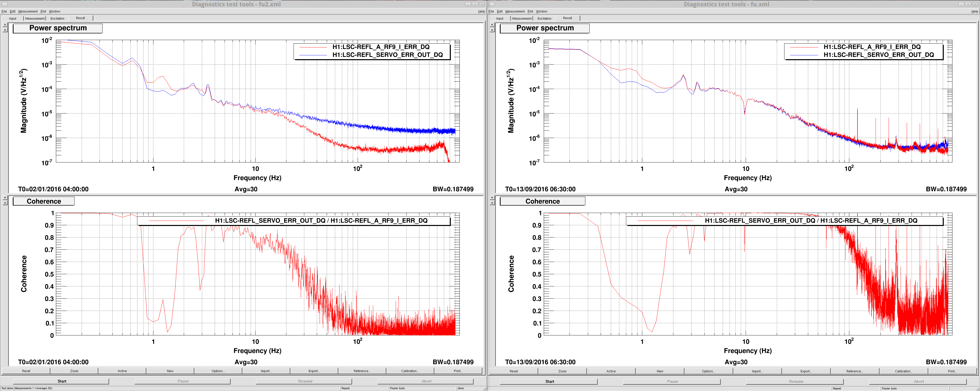Screen dimensions: 980x391
Task: Open Measurement menu in fu2.xml window
Action: point(28,11)
